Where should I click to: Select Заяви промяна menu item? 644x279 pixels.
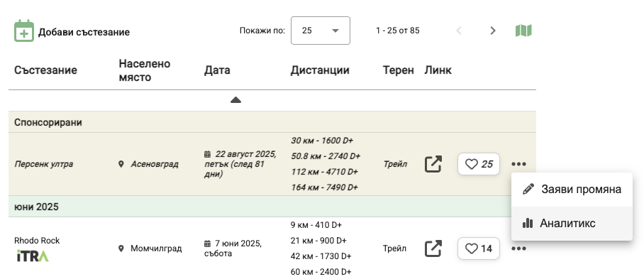pyautogui.click(x=572, y=190)
